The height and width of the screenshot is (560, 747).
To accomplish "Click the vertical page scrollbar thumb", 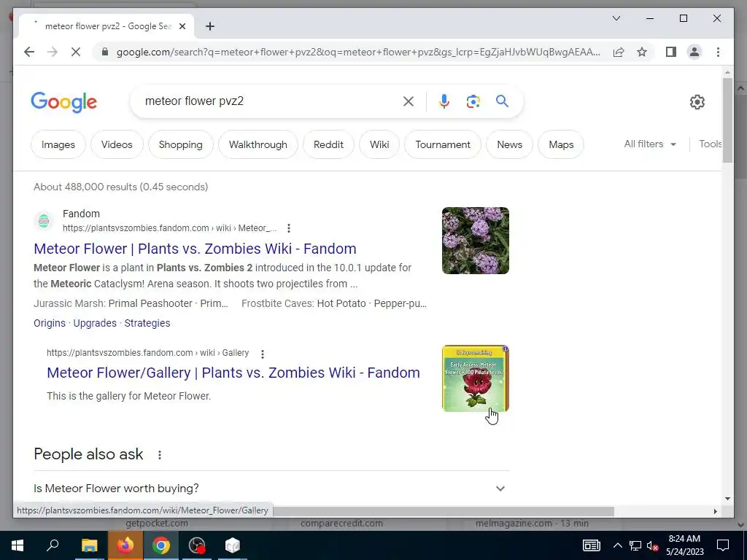I will [x=727, y=120].
